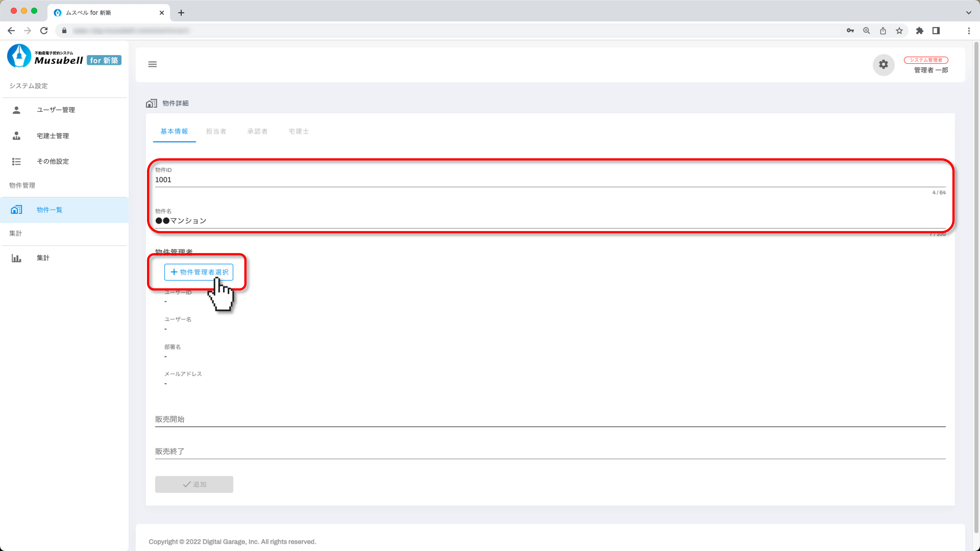
Task: Focus the 物件名 input field
Action: tap(550, 221)
